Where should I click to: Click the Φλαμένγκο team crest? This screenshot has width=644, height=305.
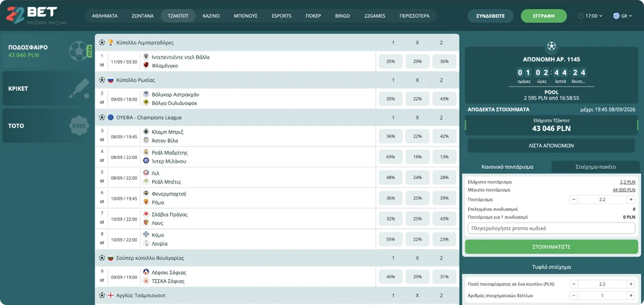point(146,65)
